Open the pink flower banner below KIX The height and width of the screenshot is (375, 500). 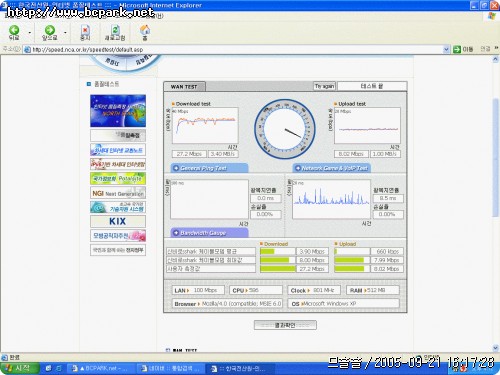point(118,235)
